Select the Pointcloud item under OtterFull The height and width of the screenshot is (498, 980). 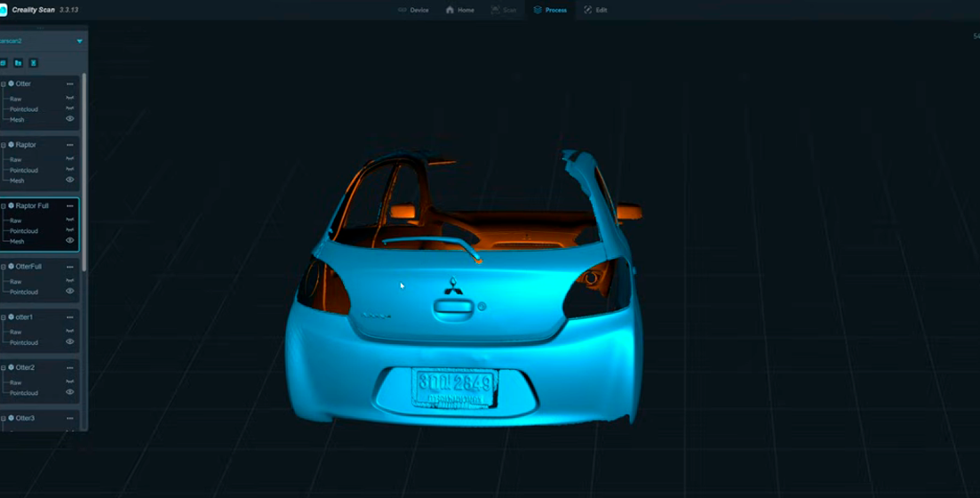pyautogui.click(x=24, y=293)
